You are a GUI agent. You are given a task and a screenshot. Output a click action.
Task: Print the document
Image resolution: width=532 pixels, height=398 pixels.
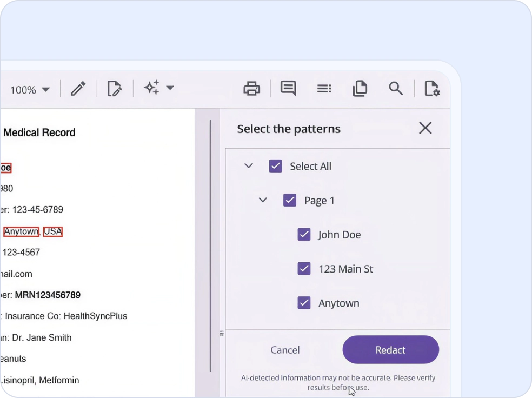click(x=252, y=89)
